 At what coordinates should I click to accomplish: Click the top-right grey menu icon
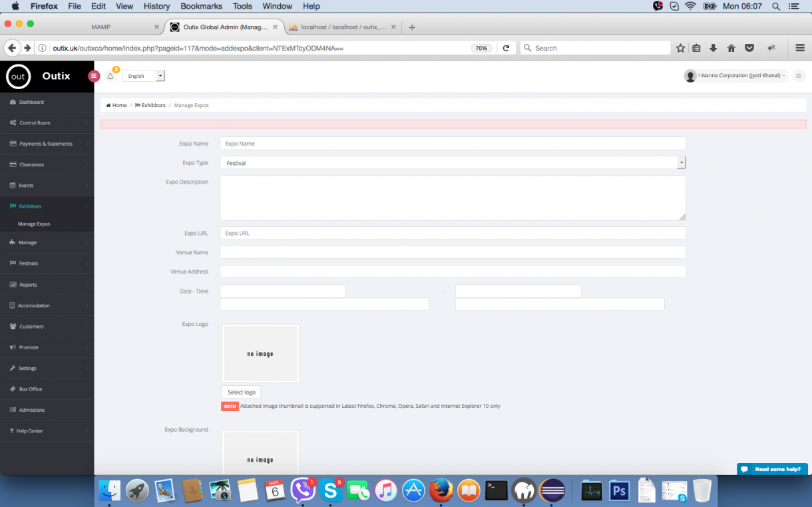799,76
